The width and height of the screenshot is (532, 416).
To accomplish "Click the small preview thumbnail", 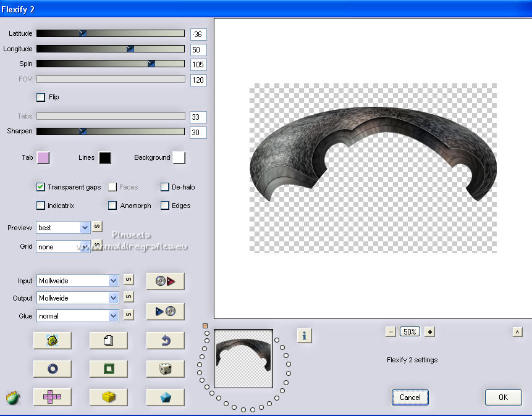I will pos(243,359).
